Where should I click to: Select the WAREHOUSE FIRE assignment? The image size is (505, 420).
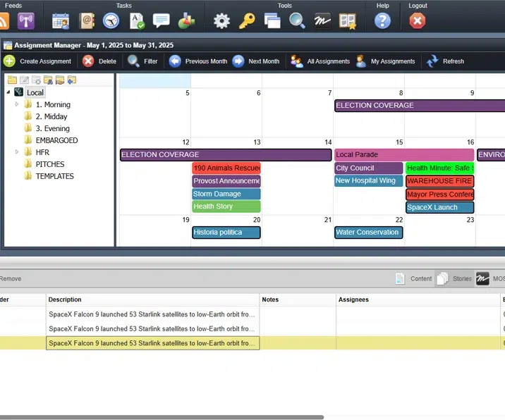pyautogui.click(x=439, y=181)
